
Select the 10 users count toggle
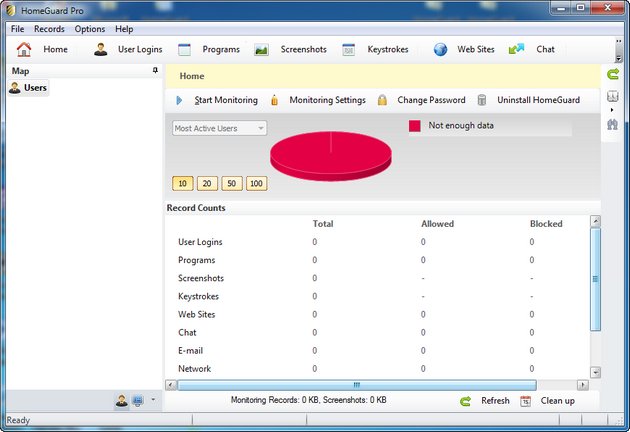[182, 183]
